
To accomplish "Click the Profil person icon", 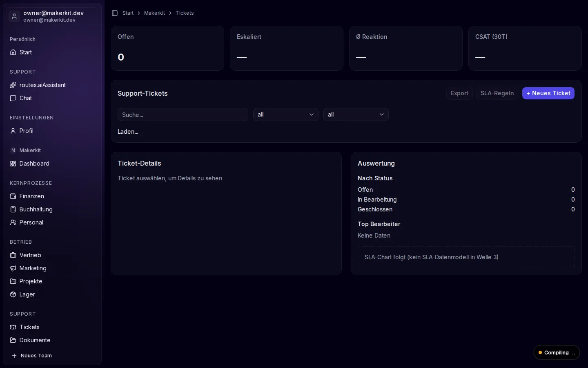I will point(13,131).
